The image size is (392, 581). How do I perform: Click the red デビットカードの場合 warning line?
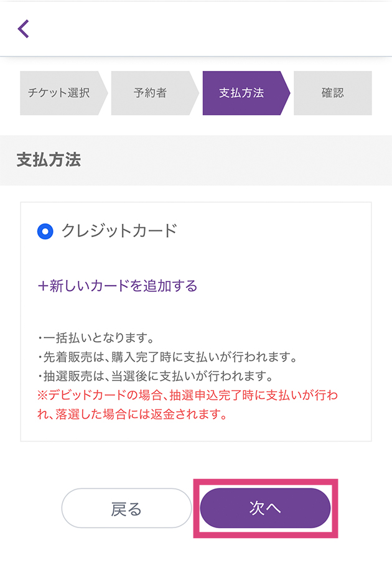(187, 396)
